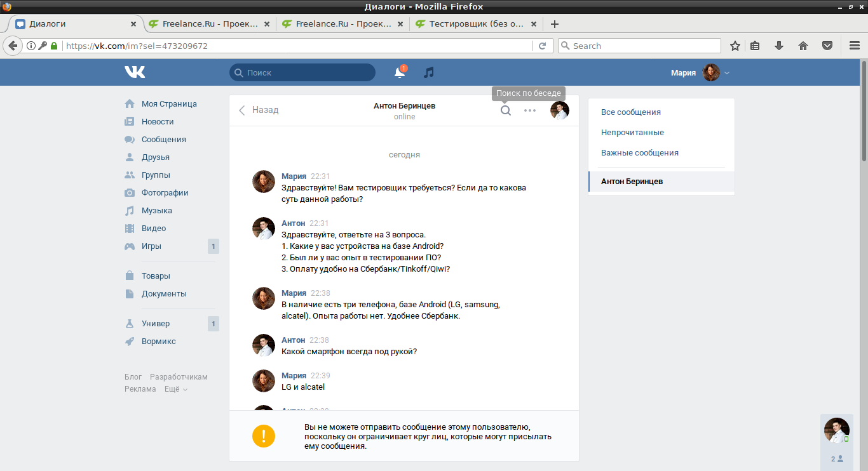Click the Универ notification counter badge
Image resolution: width=868 pixels, height=471 pixels.
[214, 324]
